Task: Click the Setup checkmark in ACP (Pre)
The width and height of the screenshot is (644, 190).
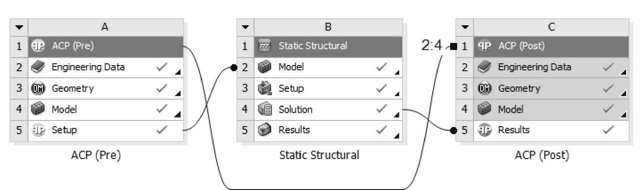Action: point(161,130)
